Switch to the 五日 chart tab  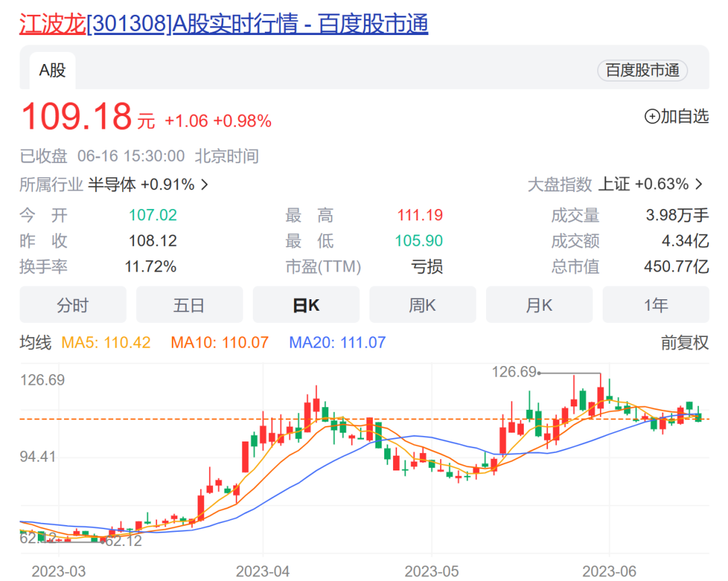[x=189, y=305]
